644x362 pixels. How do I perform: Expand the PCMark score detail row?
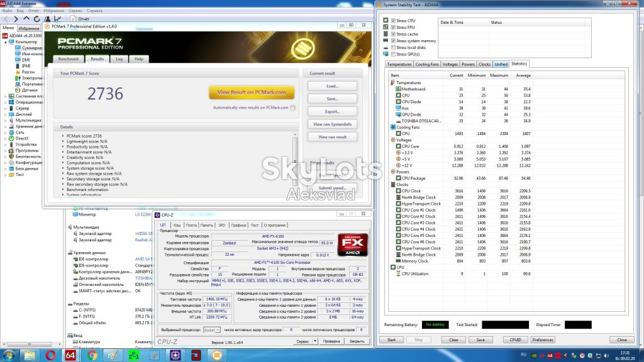coord(64,136)
